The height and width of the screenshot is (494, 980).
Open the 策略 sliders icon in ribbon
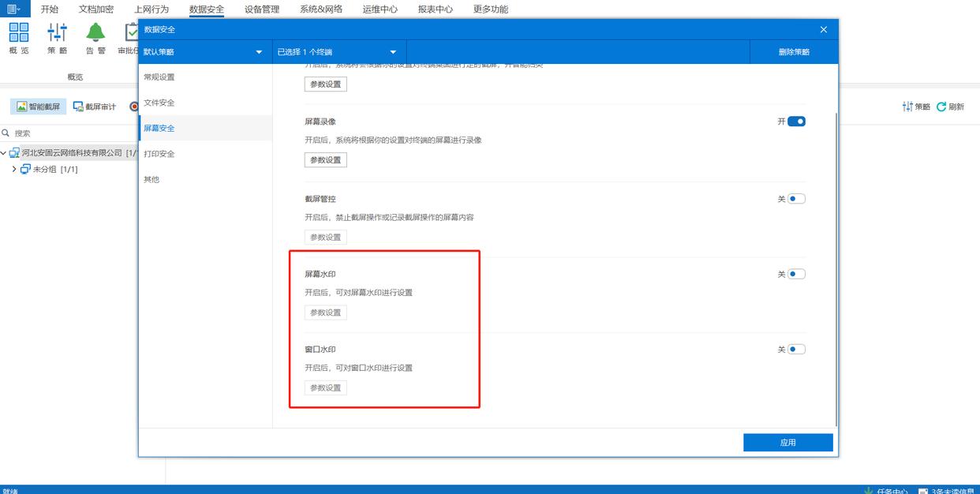tap(58, 32)
